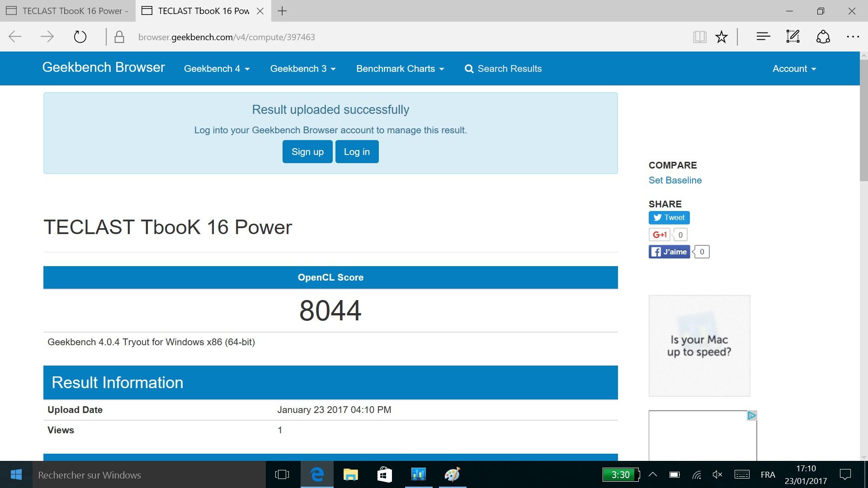Add page to favorites with star icon
868x488 pixels.
click(722, 37)
